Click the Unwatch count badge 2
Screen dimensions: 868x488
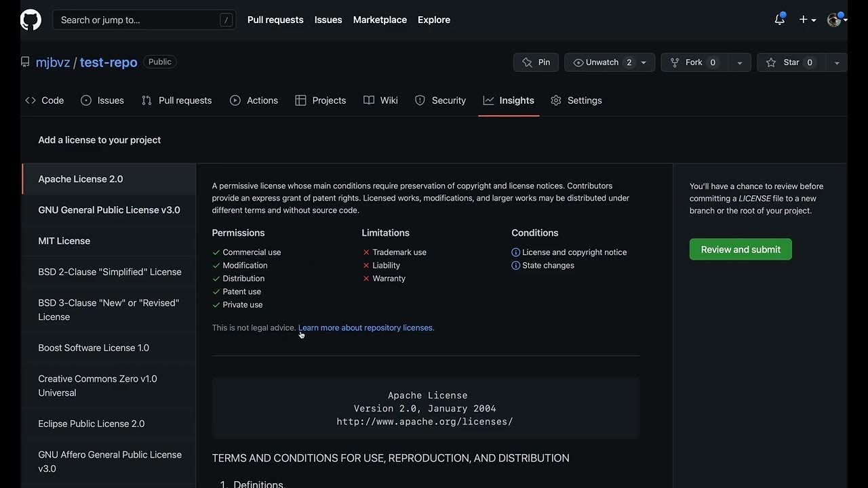pos(629,62)
